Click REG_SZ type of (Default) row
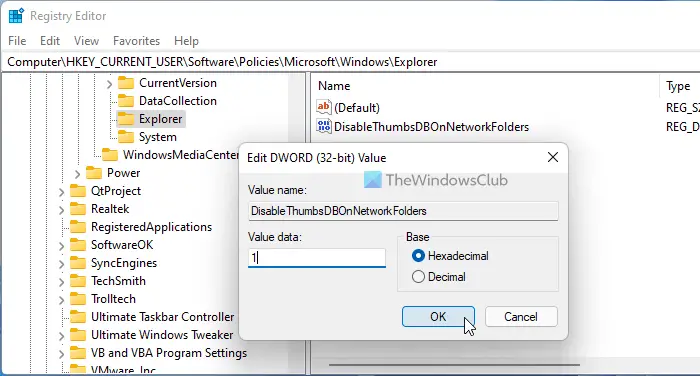Screen dimensions: 700x376 (683, 108)
